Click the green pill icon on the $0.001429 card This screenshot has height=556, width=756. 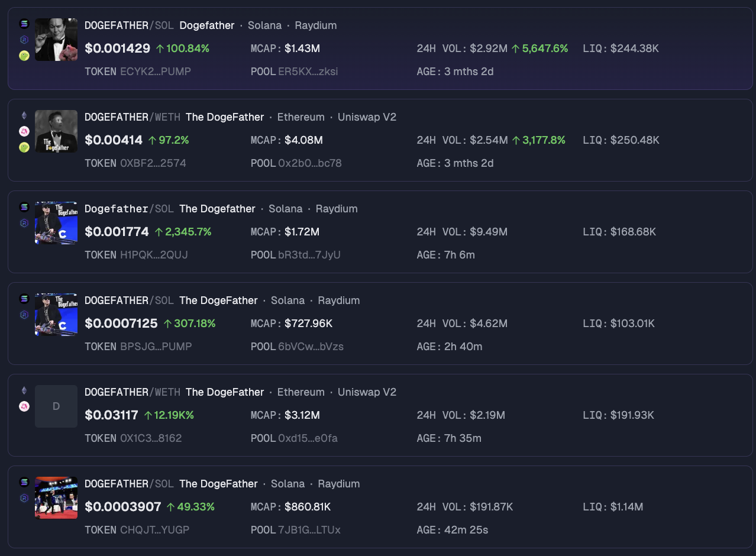(24, 56)
